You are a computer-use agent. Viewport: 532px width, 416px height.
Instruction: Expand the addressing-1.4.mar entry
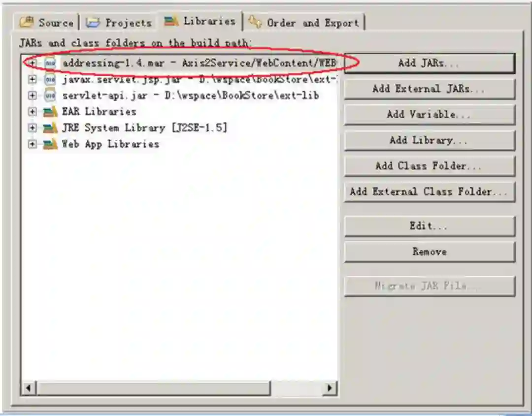pos(32,63)
